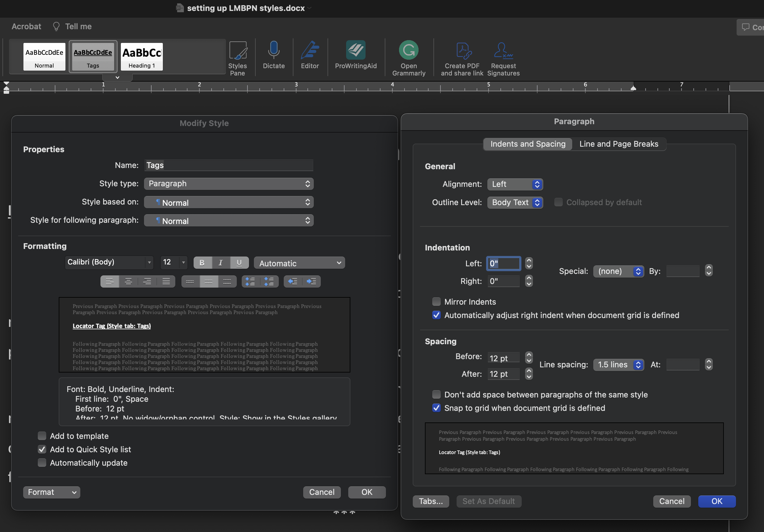Expand the Style based on dropdown
Viewport: 764px width, 532px height.
[x=229, y=202]
